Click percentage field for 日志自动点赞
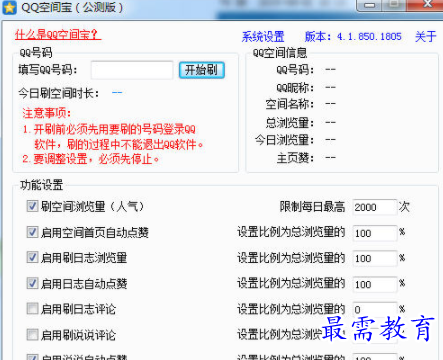This screenshot has width=443, height=360. point(375,284)
